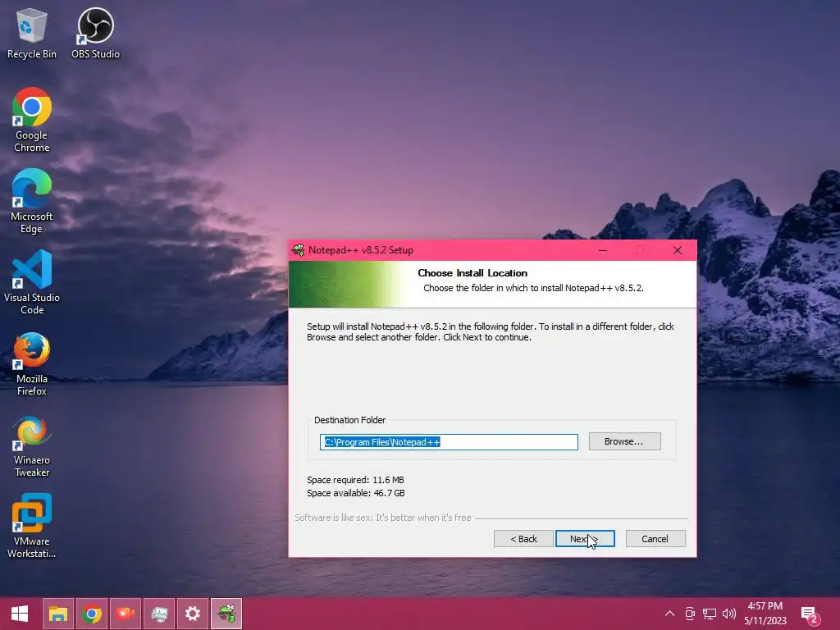
Task: Click the Space required: 11.6 MB text
Action: click(x=355, y=480)
